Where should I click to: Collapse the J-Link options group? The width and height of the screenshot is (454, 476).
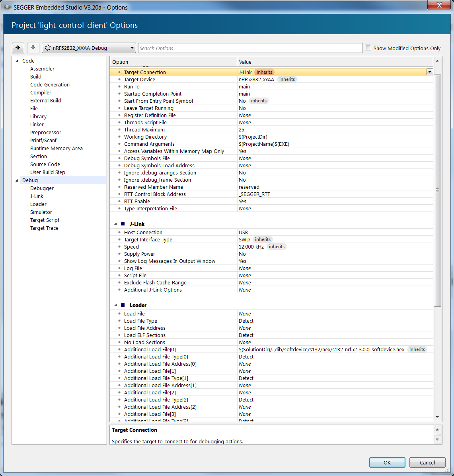(115, 224)
